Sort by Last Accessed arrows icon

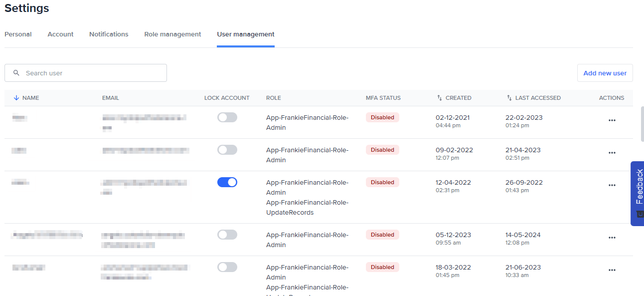(x=509, y=98)
